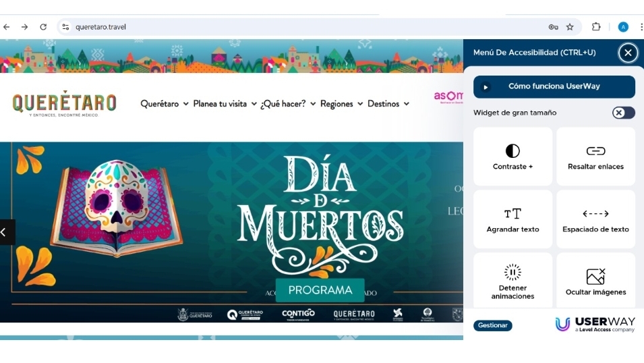644x363 pixels.
Task: Open the Destinos menu item
Action: click(x=388, y=104)
